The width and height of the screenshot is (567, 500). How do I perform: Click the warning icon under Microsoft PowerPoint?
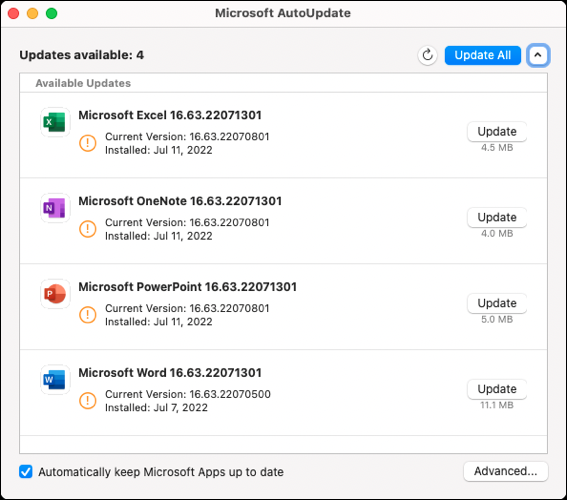coord(88,315)
